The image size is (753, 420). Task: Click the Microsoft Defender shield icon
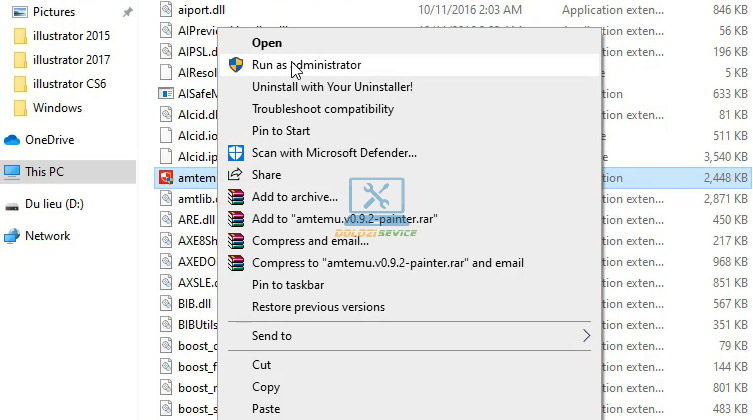(236, 153)
